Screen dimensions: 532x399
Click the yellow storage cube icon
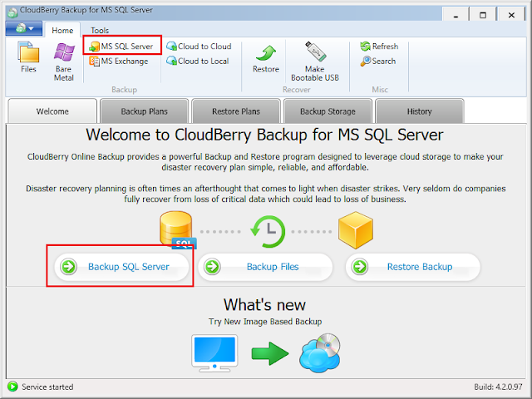pyautogui.click(x=356, y=230)
